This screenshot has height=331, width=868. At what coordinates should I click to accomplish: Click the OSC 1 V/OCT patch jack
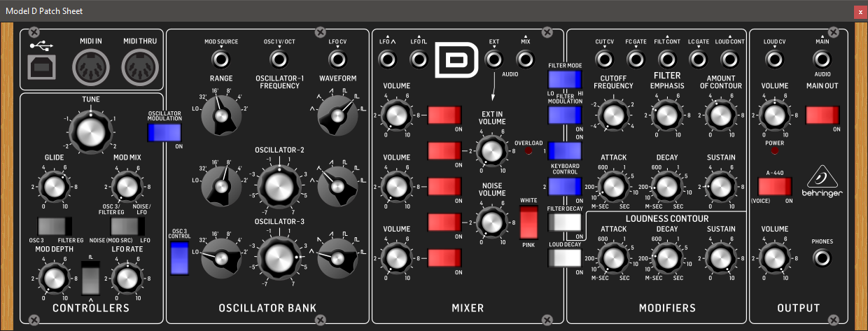pos(279,60)
